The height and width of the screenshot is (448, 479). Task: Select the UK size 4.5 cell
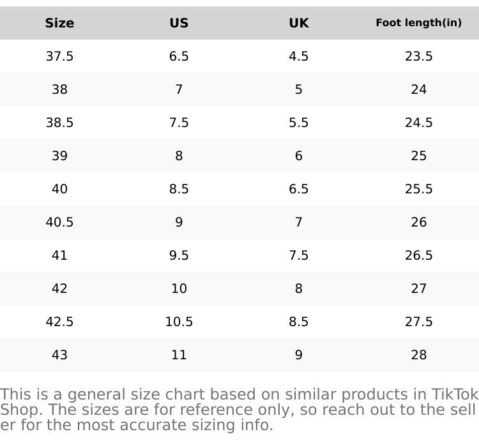(298, 57)
